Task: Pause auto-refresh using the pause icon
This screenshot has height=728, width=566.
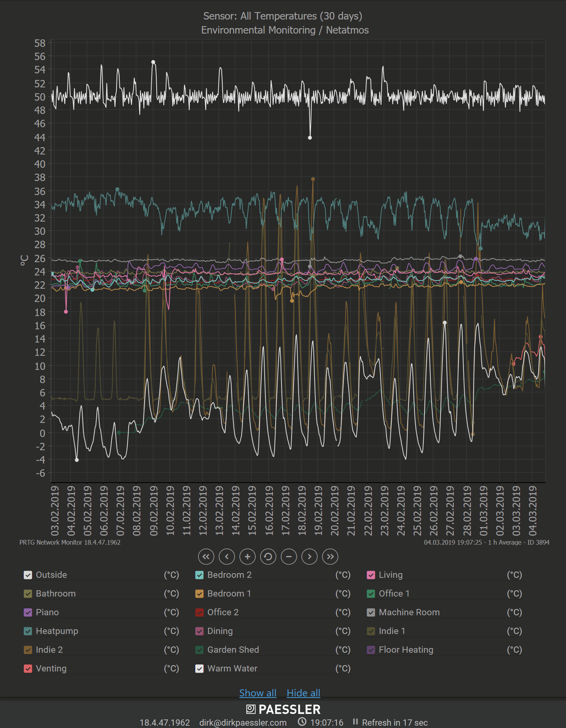Action: (x=355, y=722)
